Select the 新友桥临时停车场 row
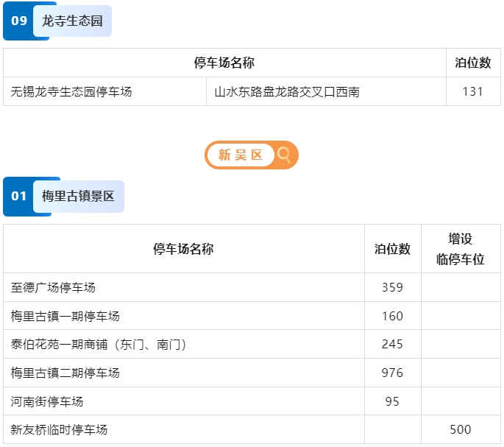Viewport: 504px width, 447px height. (x=252, y=429)
